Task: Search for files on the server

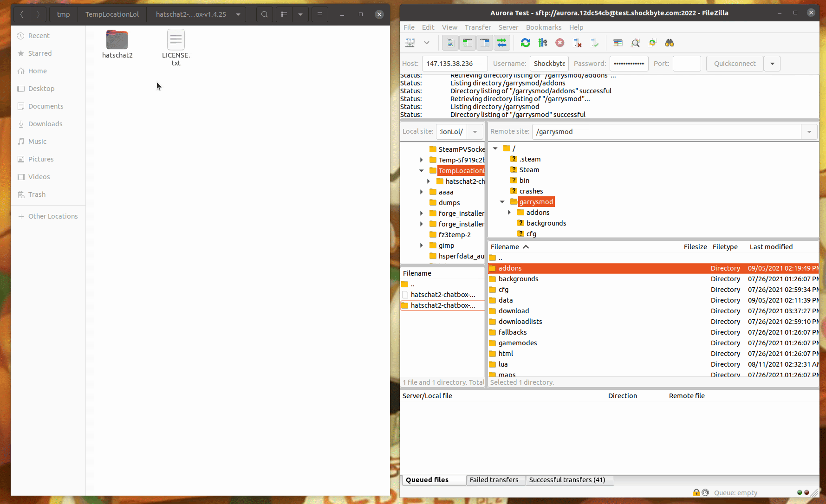Action: click(670, 43)
